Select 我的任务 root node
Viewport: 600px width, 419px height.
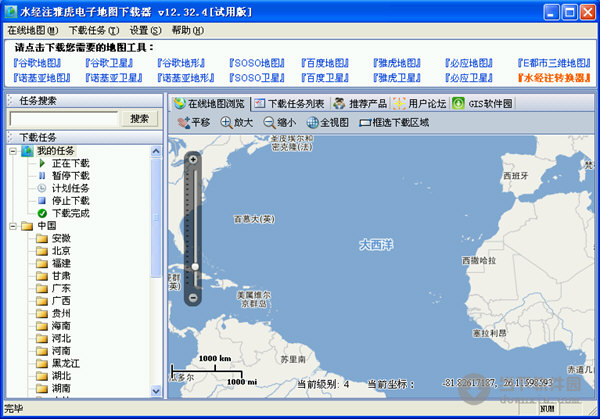pyautogui.click(x=49, y=151)
